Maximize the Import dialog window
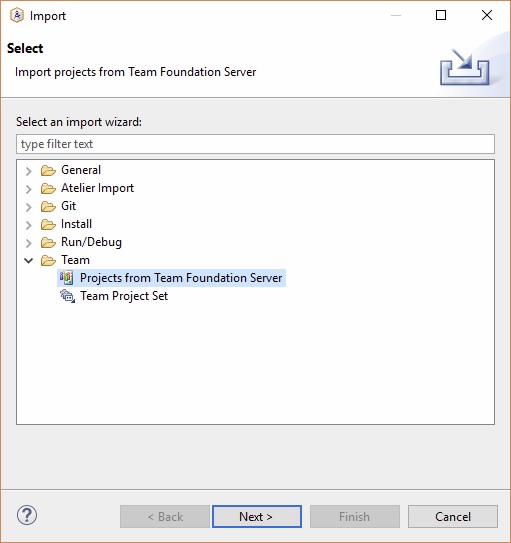This screenshot has height=543, width=511. [x=441, y=15]
